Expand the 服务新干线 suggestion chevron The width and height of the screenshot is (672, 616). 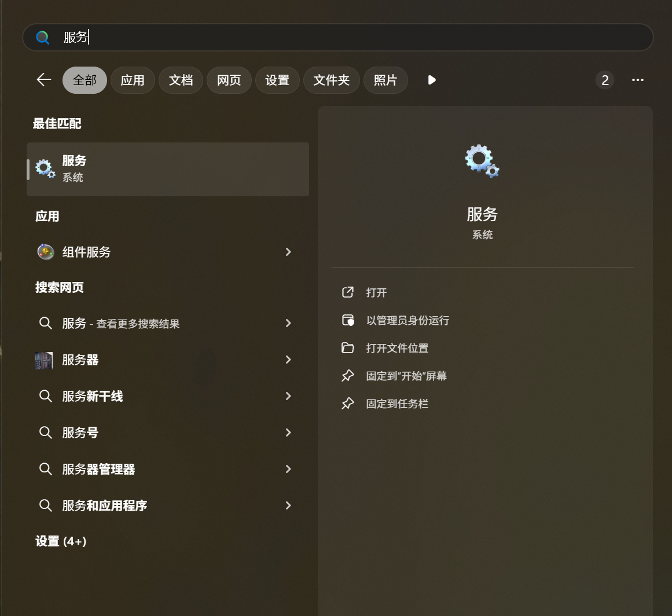[288, 397]
